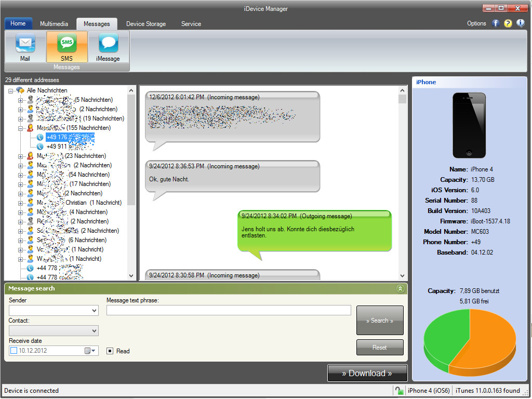Collapse the Alle Nachrichten tree root
Screen dimensions: 532x399
point(10,90)
